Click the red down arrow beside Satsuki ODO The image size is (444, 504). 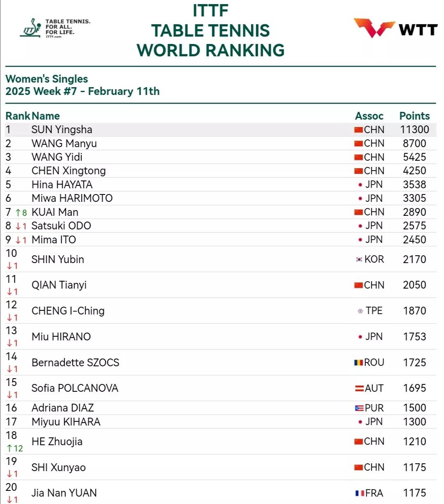pos(18,226)
